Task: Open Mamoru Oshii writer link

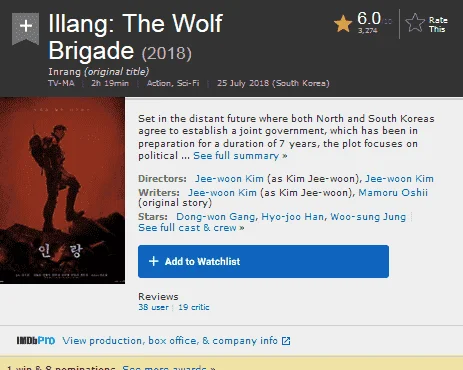Action: (x=393, y=193)
